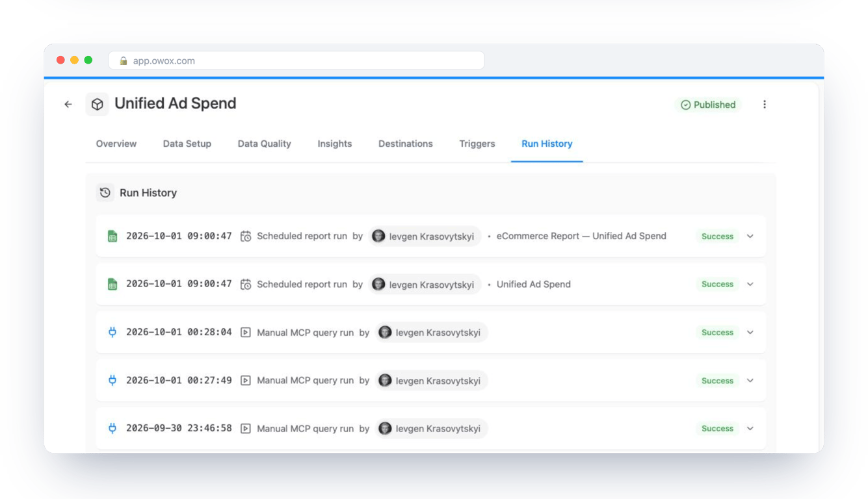Click Ievgen Krasovytskyi chip on 23:46:58 run
The width and height of the screenshot is (868, 499).
tap(432, 428)
